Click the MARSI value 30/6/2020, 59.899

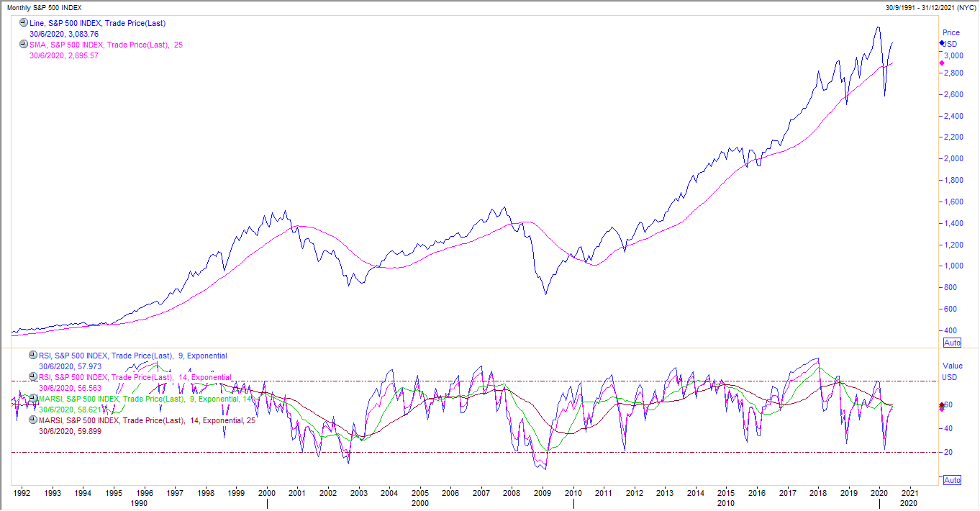click(69, 430)
